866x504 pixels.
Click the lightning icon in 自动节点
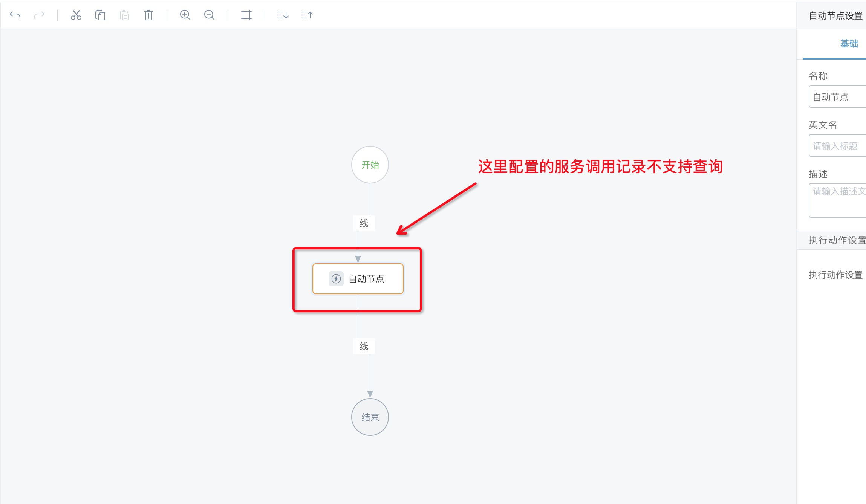[x=336, y=279]
